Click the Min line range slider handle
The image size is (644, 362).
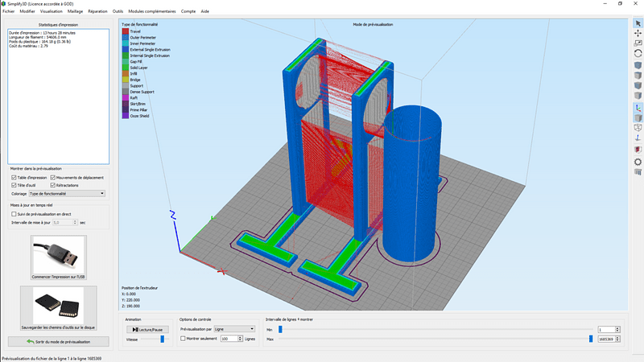pyautogui.click(x=280, y=329)
